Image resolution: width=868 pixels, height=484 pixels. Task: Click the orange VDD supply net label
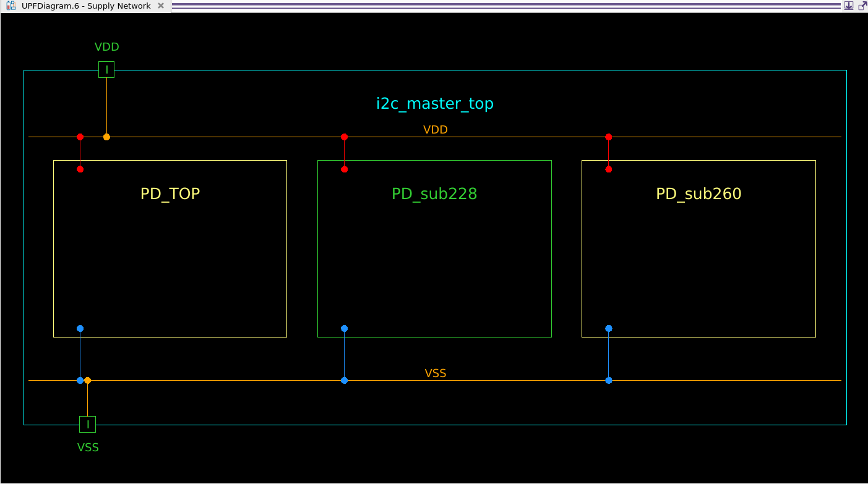click(436, 130)
